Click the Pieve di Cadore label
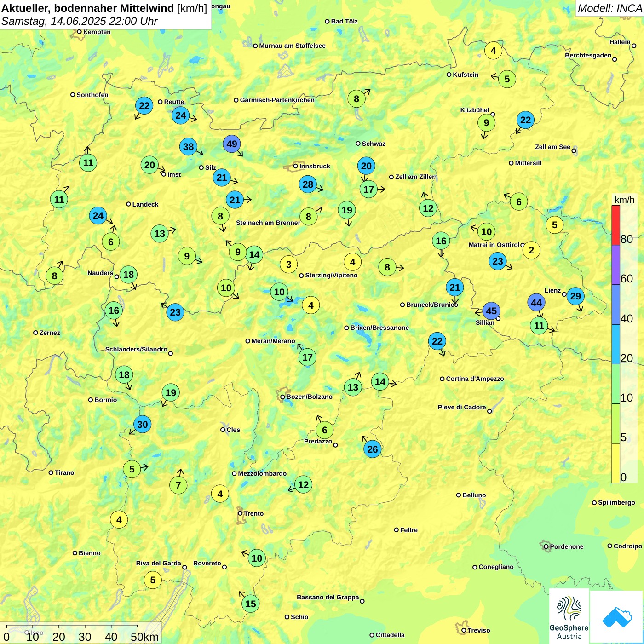Screen dimensions: 644x644 (462, 407)
